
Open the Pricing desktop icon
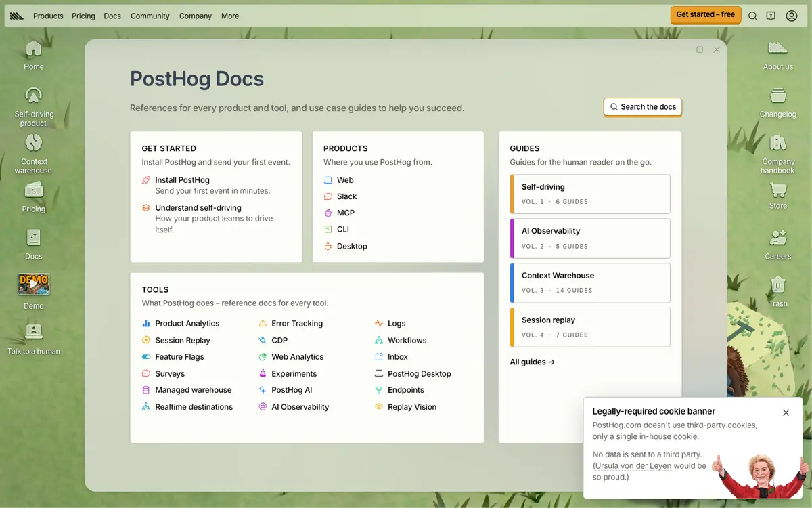[33, 197]
